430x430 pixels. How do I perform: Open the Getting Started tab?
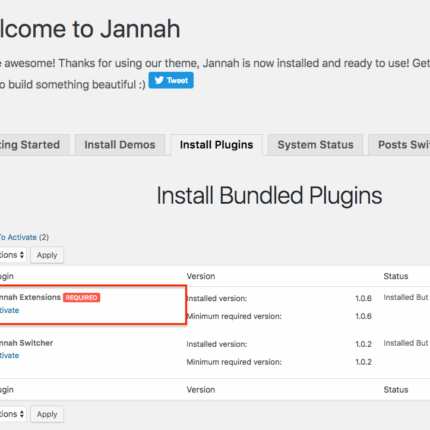[x=32, y=145]
